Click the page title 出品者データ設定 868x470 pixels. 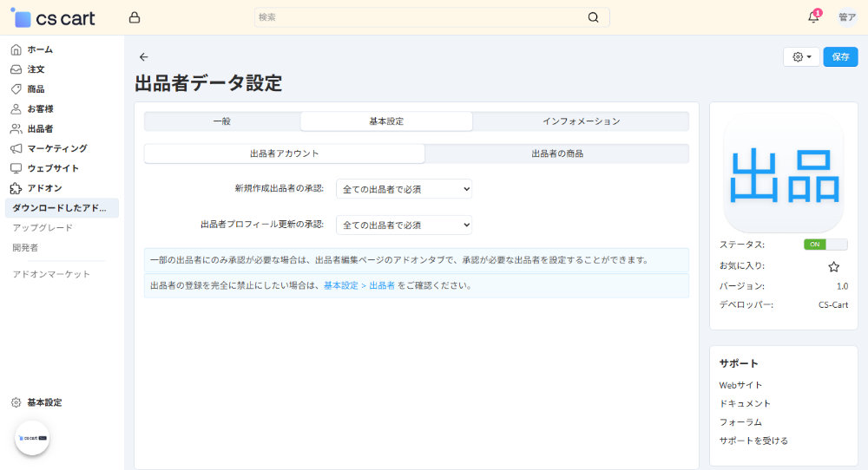tap(208, 83)
